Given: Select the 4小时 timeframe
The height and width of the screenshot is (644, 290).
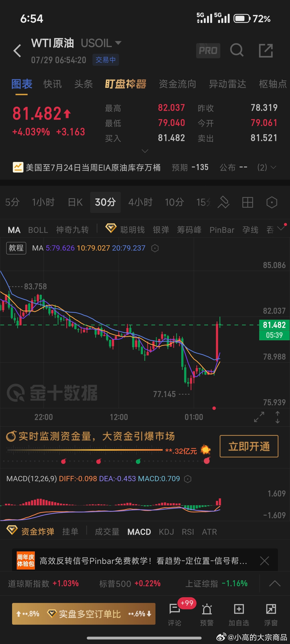Looking at the screenshot, I should point(140,202).
